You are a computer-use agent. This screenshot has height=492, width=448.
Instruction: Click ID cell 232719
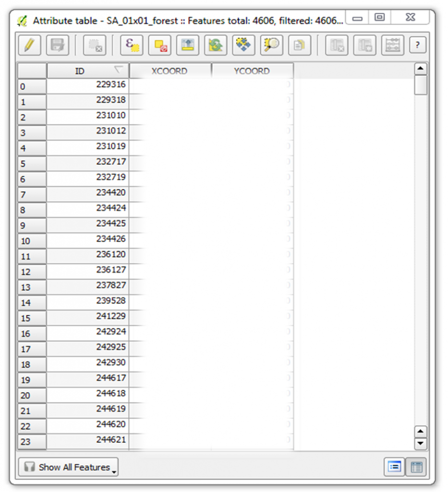(88, 179)
